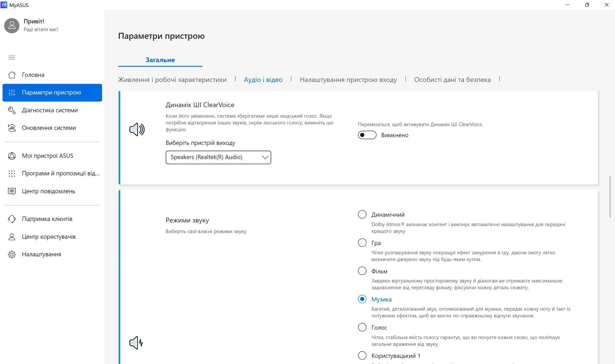
Task: Select the Фільм sound mode radio button
Action: 362,271
